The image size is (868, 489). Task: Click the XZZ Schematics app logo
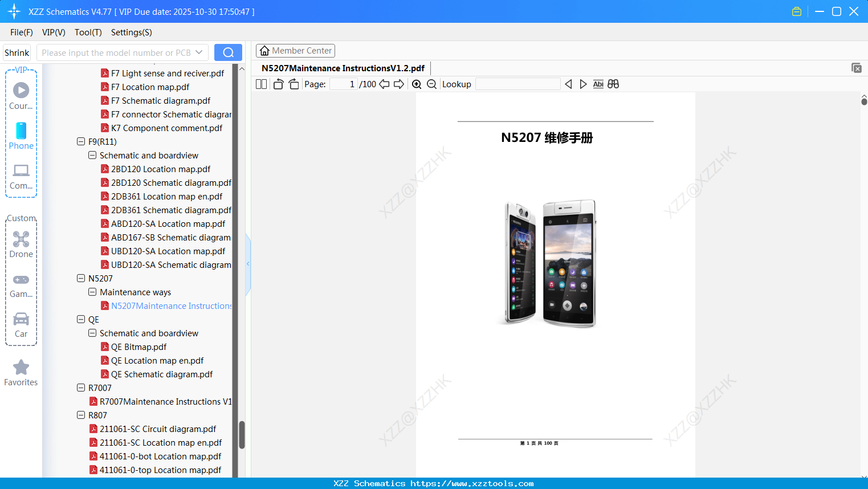tap(14, 11)
